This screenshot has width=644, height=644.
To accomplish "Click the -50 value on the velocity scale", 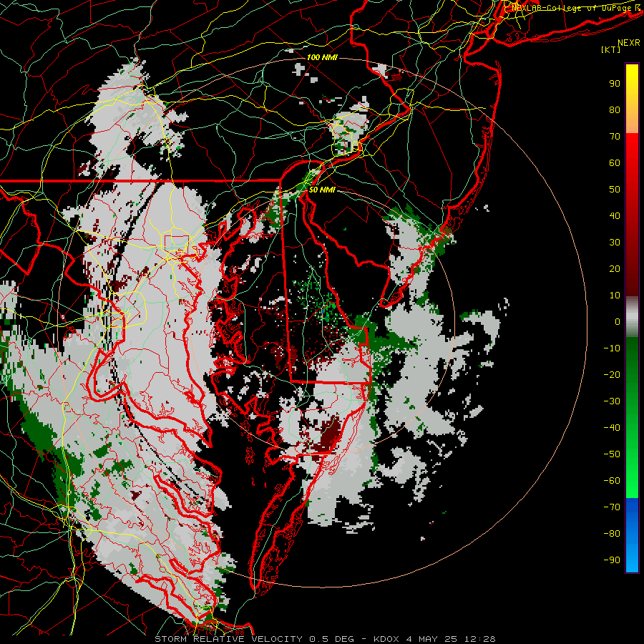I will pos(612,454).
